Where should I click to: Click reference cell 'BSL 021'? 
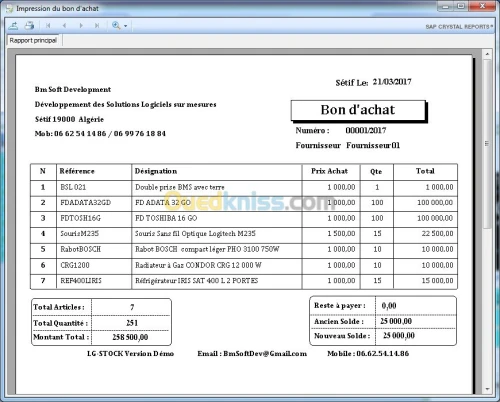point(73,187)
